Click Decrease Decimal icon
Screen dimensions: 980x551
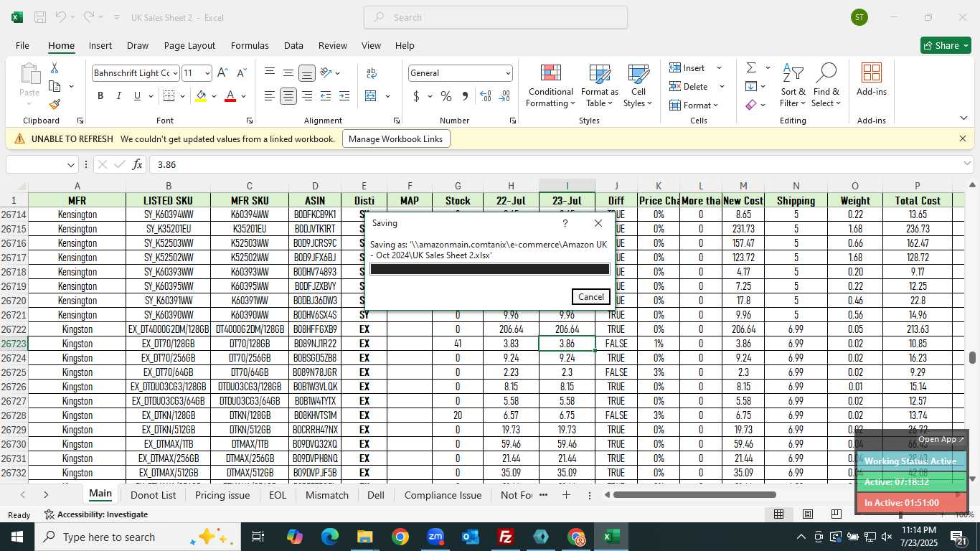504,96
